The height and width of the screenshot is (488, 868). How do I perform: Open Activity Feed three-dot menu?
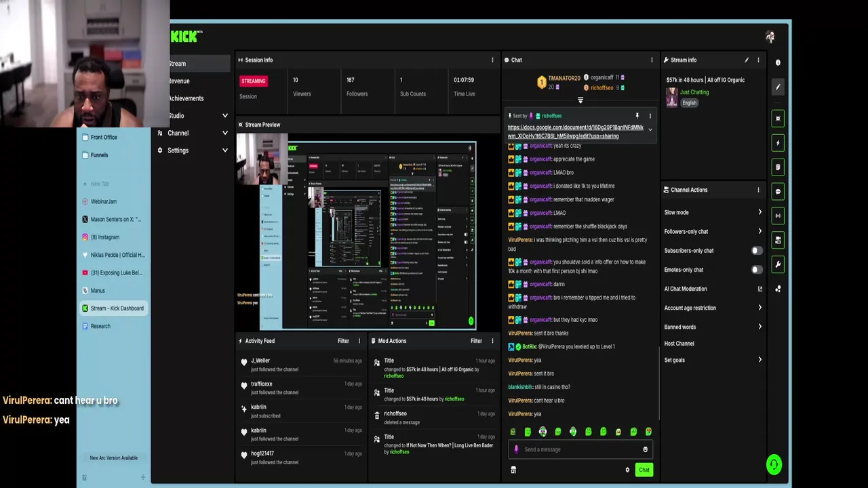(x=359, y=341)
